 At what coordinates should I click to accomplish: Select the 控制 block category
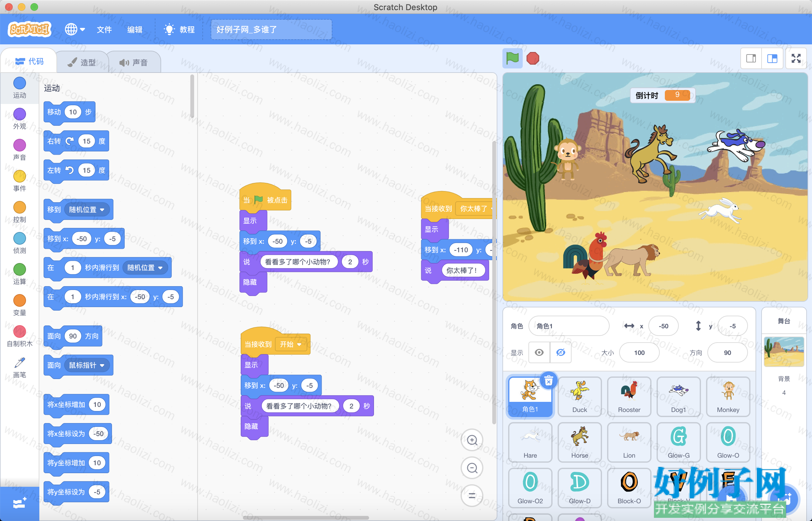(20, 212)
